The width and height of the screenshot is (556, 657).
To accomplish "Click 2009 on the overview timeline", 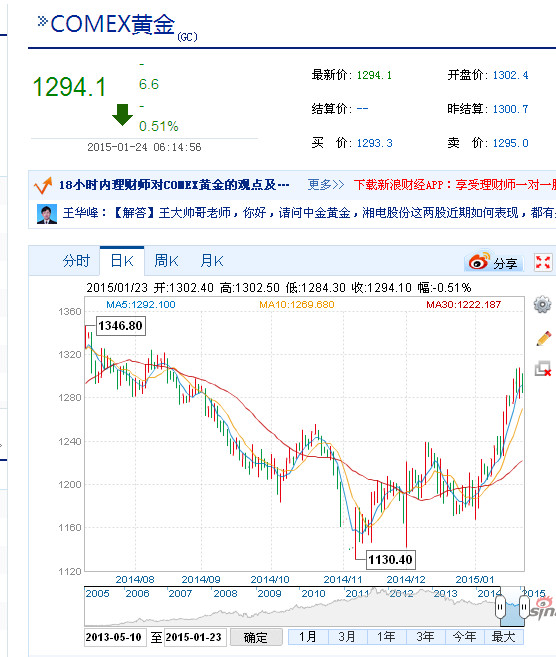I will (x=269, y=594).
